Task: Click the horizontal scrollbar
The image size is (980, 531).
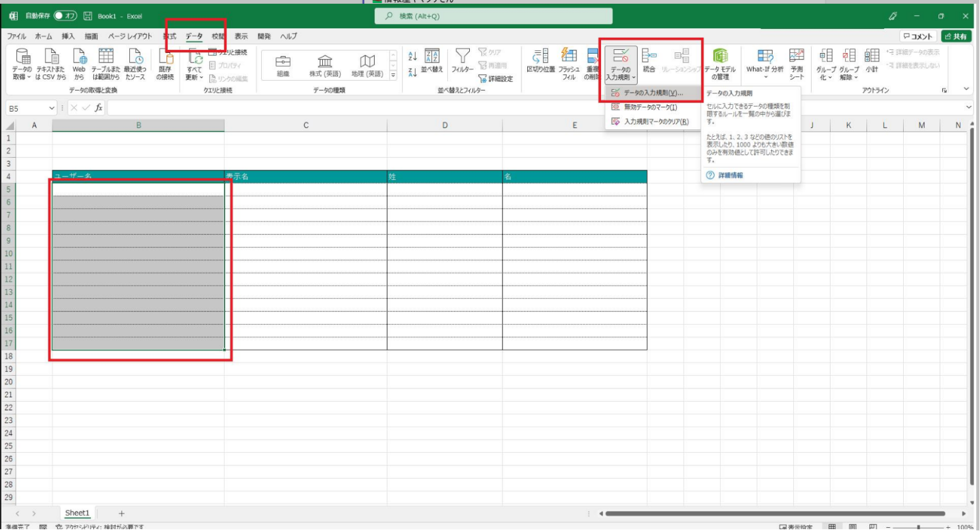Action: click(x=774, y=514)
